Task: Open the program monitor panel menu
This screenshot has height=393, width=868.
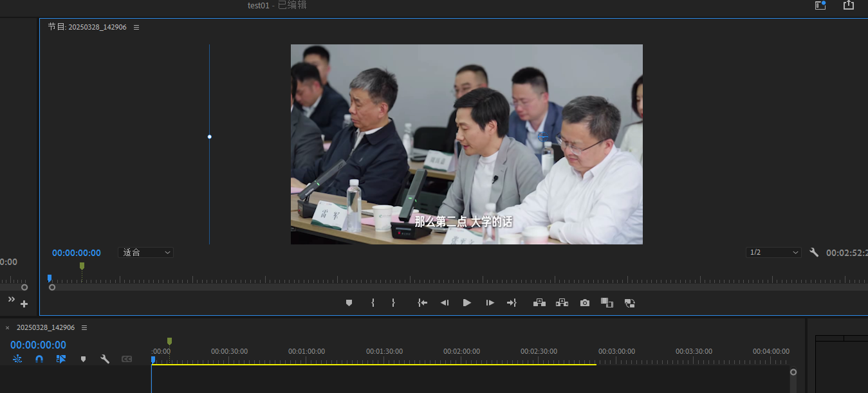Action: [136, 28]
